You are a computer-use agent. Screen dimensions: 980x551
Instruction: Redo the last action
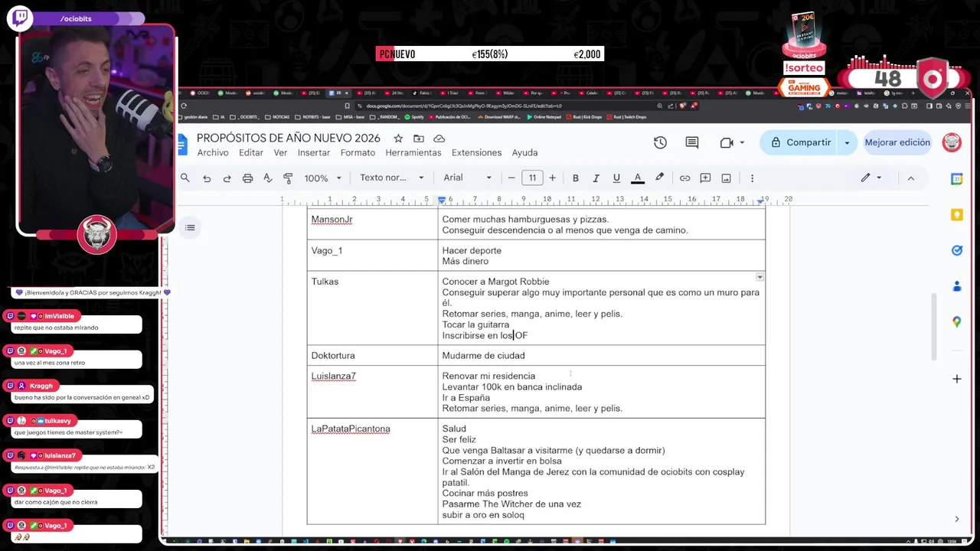click(227, 178)
